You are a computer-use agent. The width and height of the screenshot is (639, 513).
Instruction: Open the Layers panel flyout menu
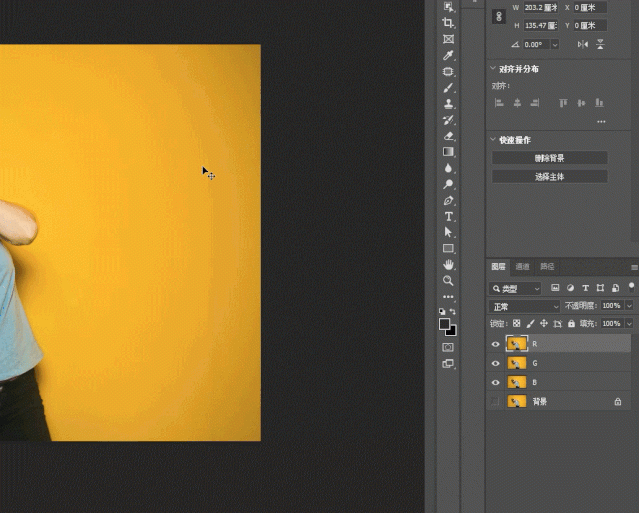[635, 267]
